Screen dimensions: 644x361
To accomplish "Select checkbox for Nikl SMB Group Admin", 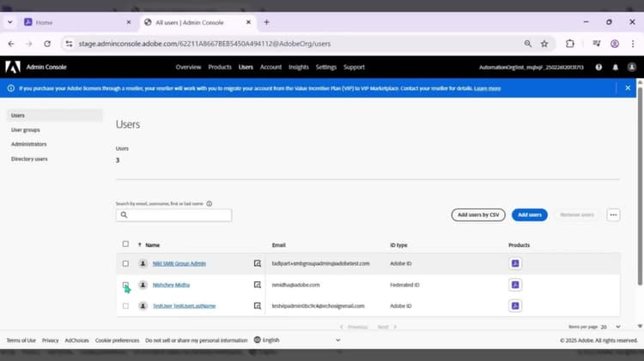I will tap(125, 263).
